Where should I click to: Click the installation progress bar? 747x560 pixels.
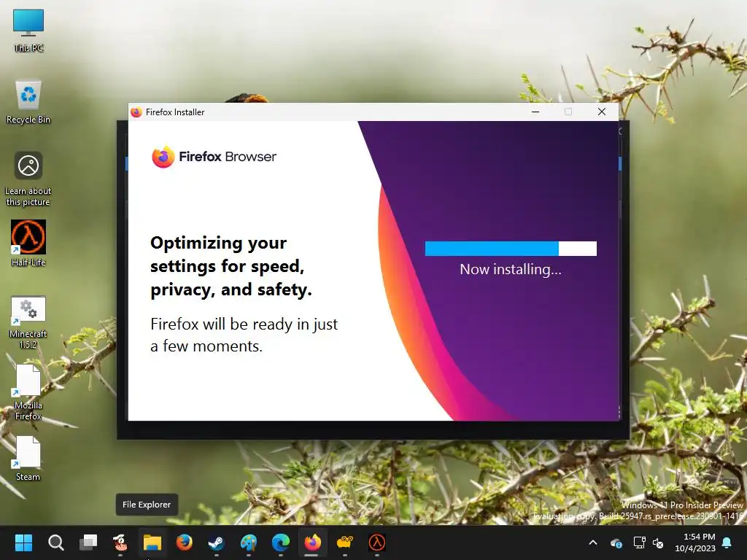tap(511, 248)
